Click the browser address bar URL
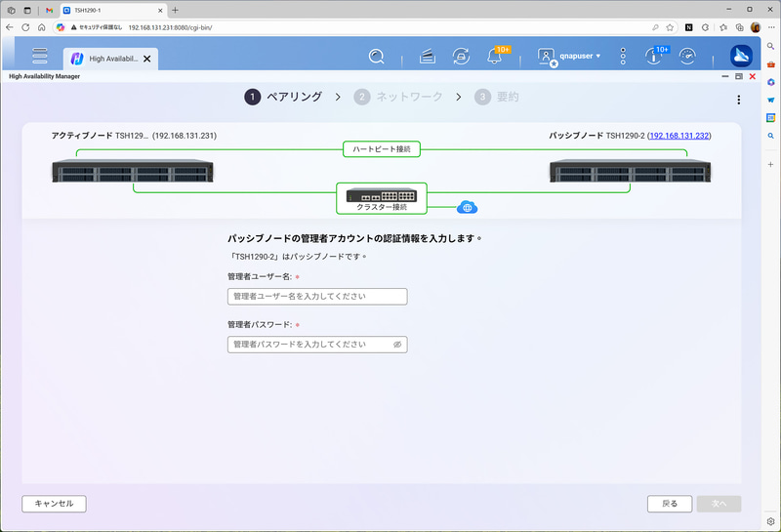 170,27
